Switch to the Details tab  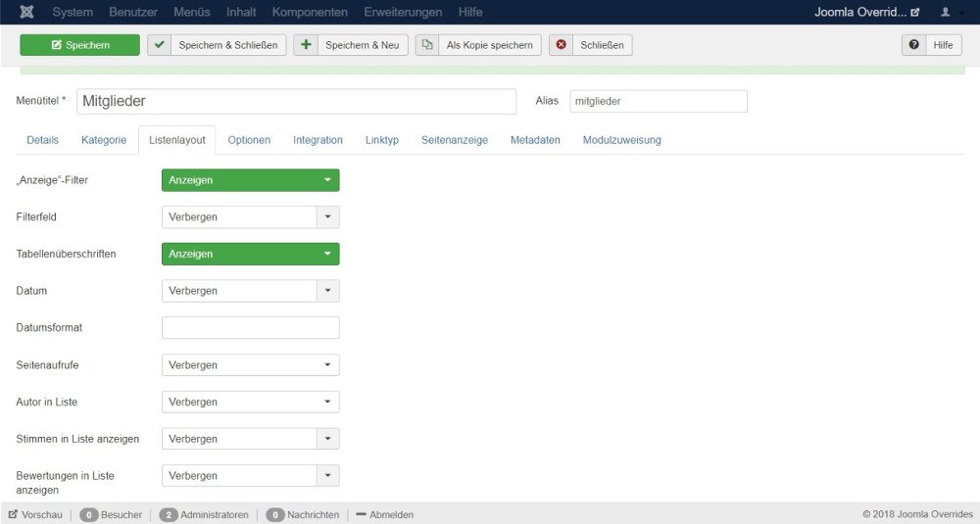42,140
